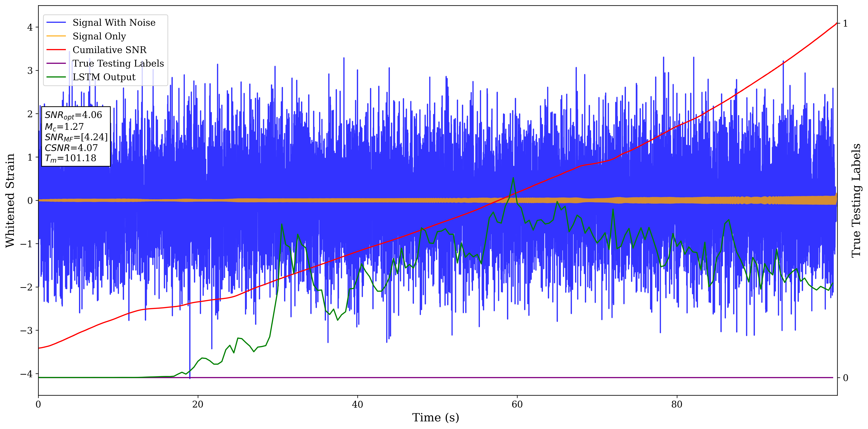Click the CSNR=4.07 annotation line
The image size is (868, 429).
71,148
